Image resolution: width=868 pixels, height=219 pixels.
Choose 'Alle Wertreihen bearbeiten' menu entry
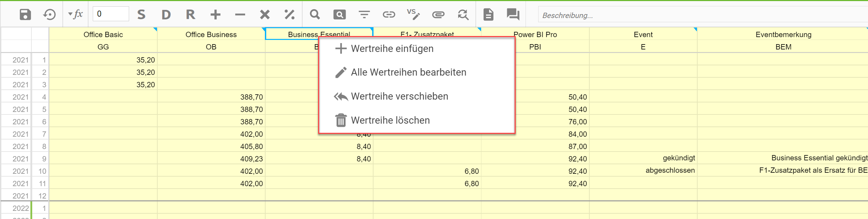pos(408,72)
